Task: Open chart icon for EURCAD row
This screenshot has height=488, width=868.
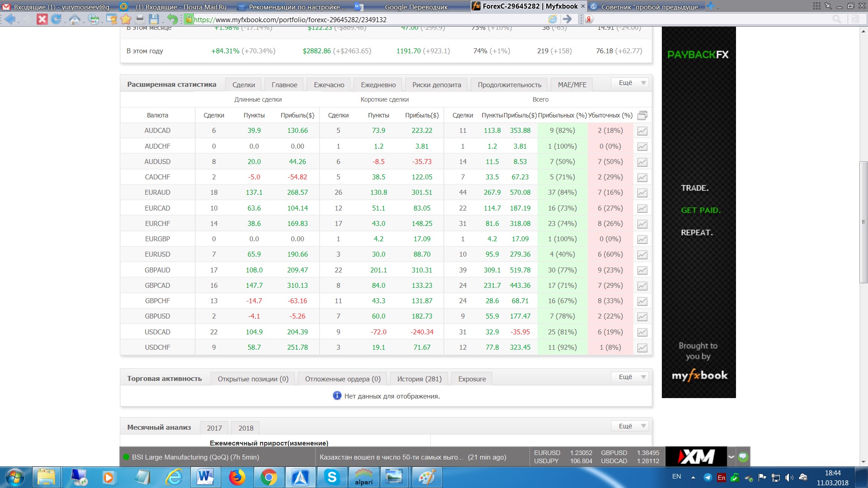Action: tap(642, 209)
